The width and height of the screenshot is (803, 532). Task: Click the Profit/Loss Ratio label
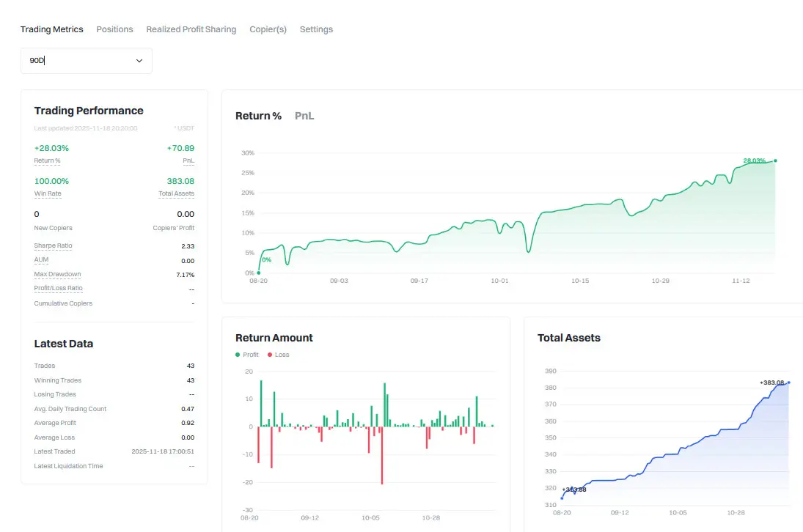pos(59,288)
